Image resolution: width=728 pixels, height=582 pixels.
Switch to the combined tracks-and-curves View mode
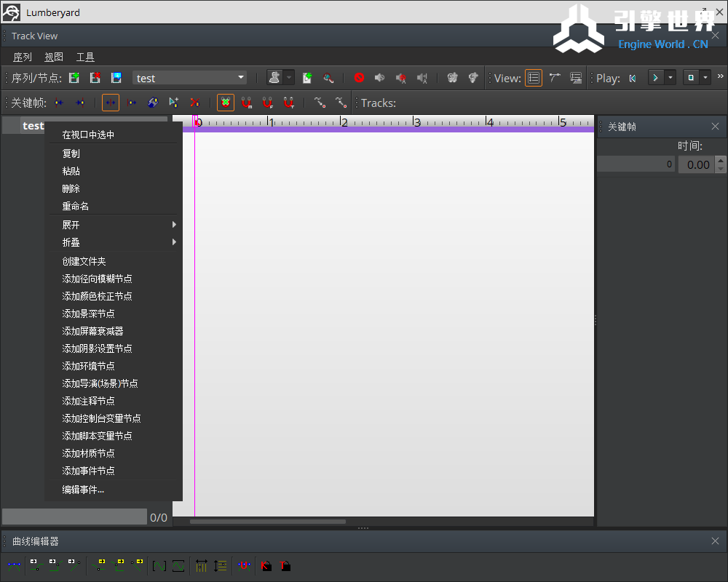tap(576, 78)
